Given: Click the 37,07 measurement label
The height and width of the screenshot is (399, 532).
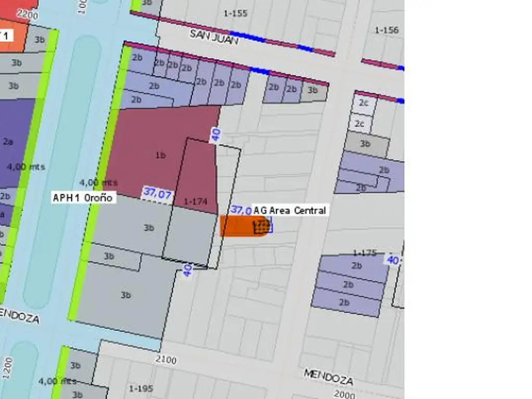Looking at the screenshot, I should pyautogui.click(x=157, y=193).
